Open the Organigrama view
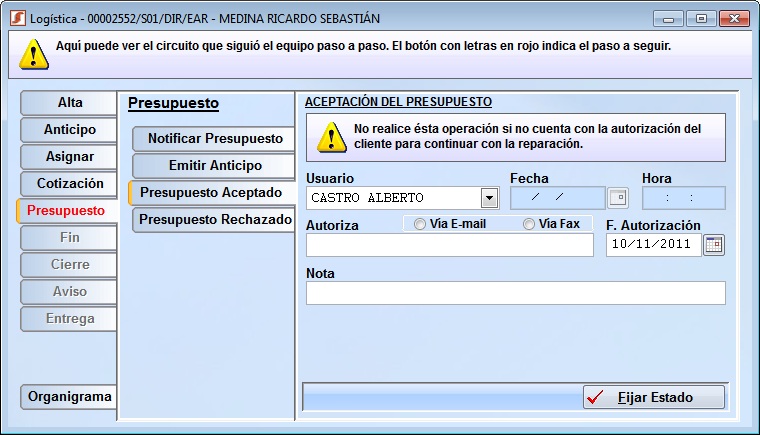 pyautogui.click(x=70, y=397)
